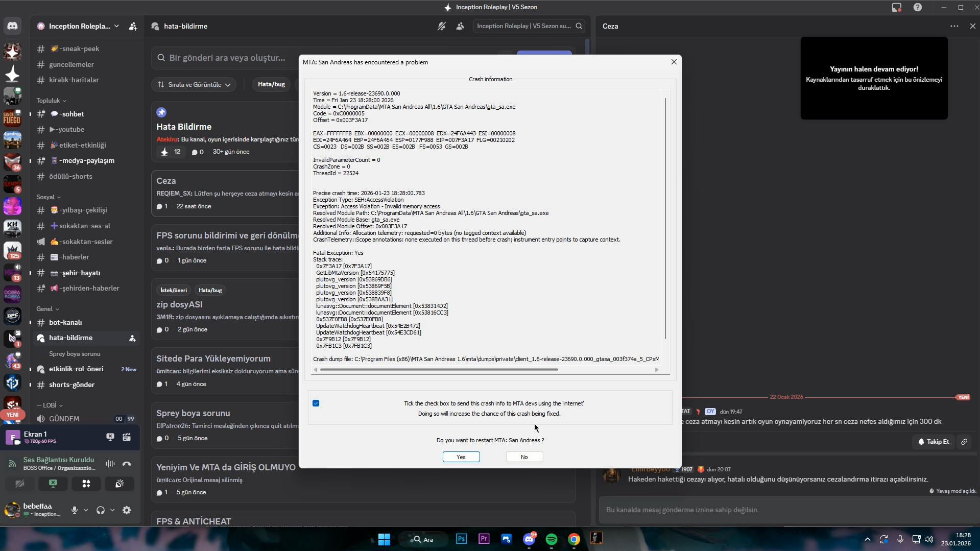Viewport: 980px width, 551px height.
Task: Click Yes to restart MTA: San Andreas
Action: click(461, 457)
